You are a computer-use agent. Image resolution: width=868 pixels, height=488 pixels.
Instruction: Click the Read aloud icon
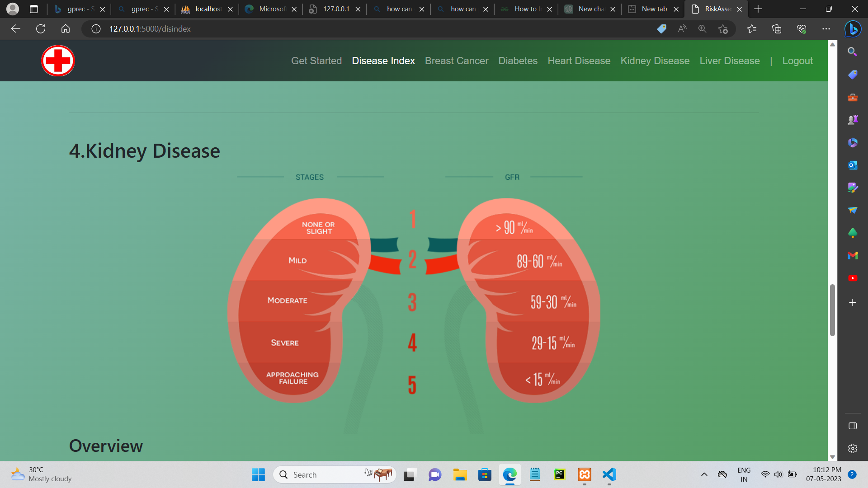(x=682, y=29)
